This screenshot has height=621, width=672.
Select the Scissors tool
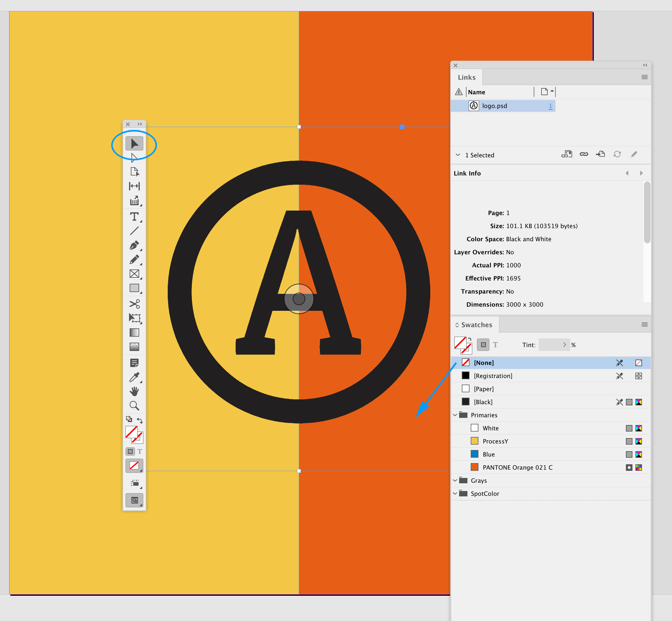point(134,304)
